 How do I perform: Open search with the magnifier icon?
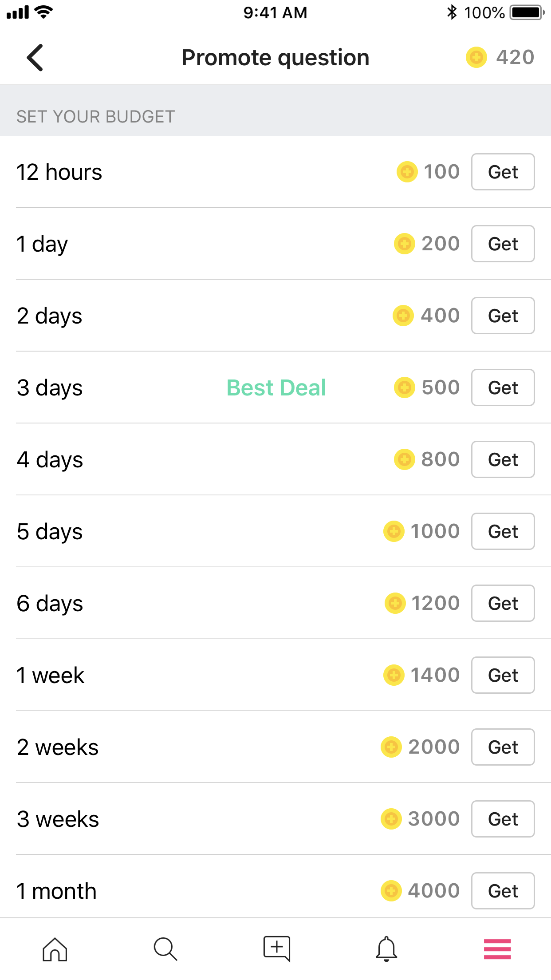(x=165, y=949)
